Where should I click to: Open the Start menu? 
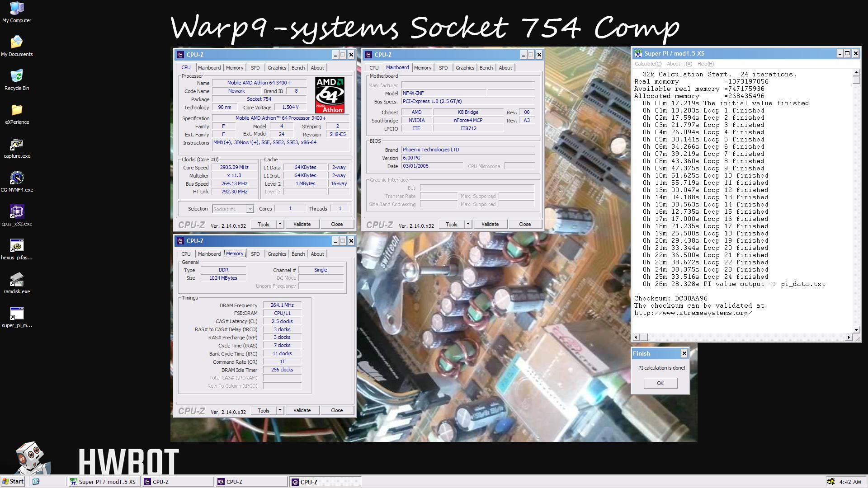(x=13, y=482)
